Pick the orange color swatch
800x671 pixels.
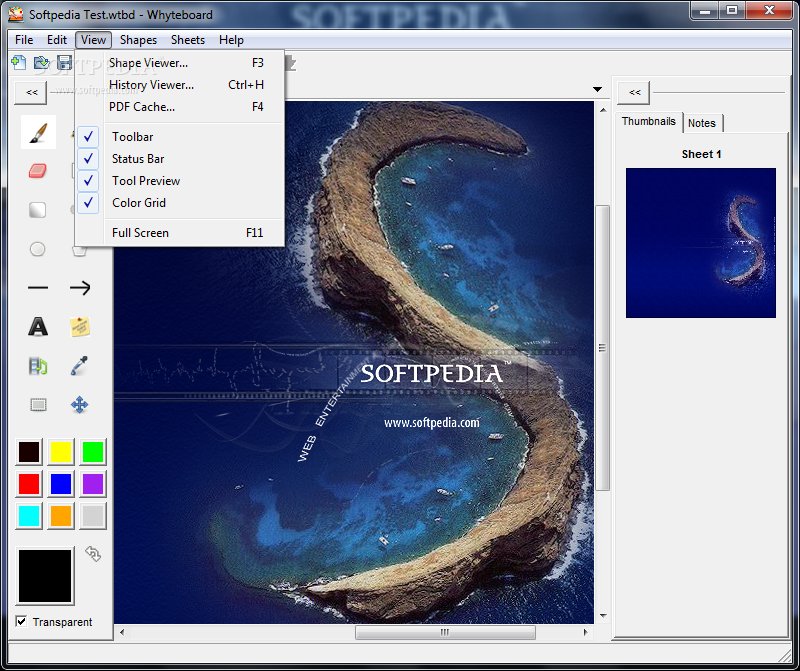(x=61, y=515)
